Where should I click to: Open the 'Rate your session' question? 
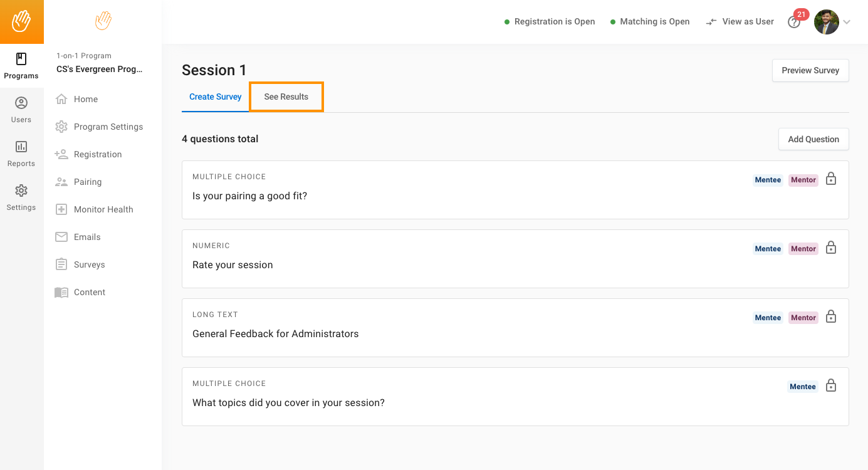click(515, 259)
